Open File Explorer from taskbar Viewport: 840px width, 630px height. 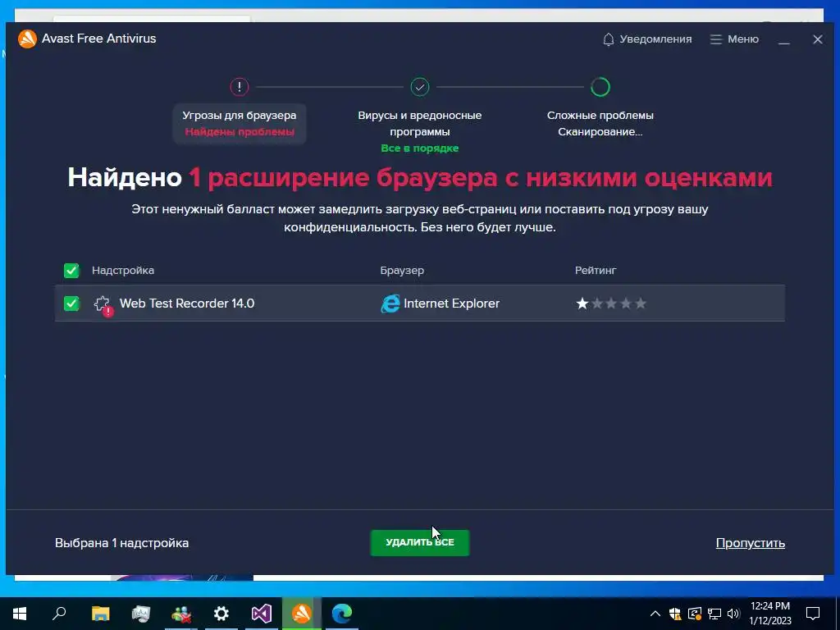click(x=100, y=614)
